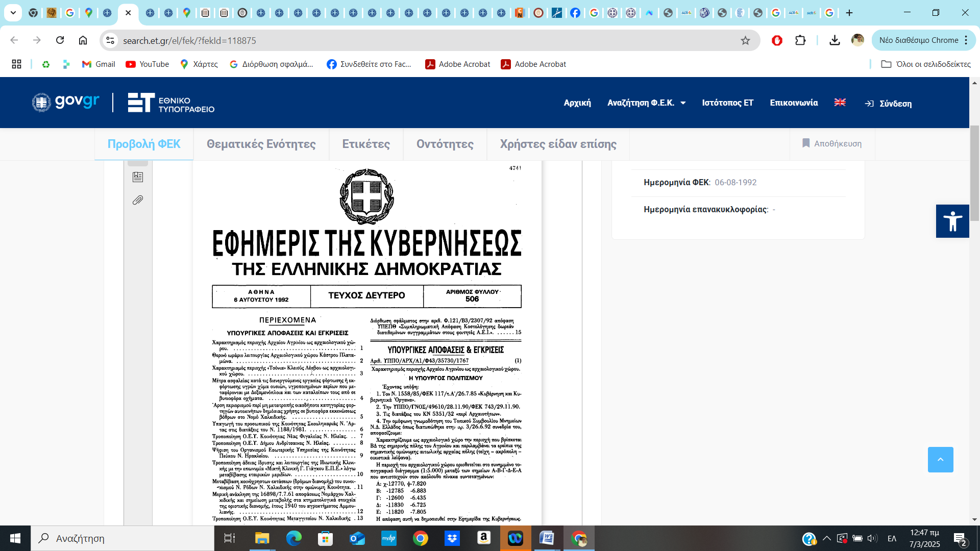Toggle the ΕΛ keyboard language indicator
The image size is (980, 551).
point(892,538)
